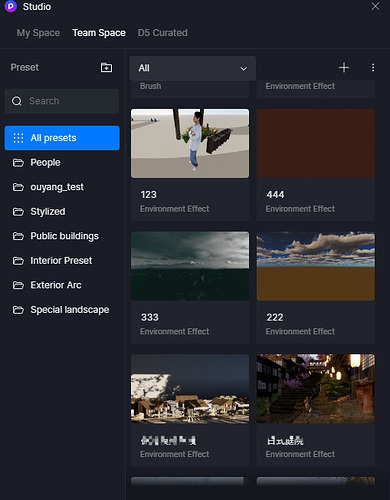
Task: Select the All presets grid icon
Action: (x=18, y=138)
